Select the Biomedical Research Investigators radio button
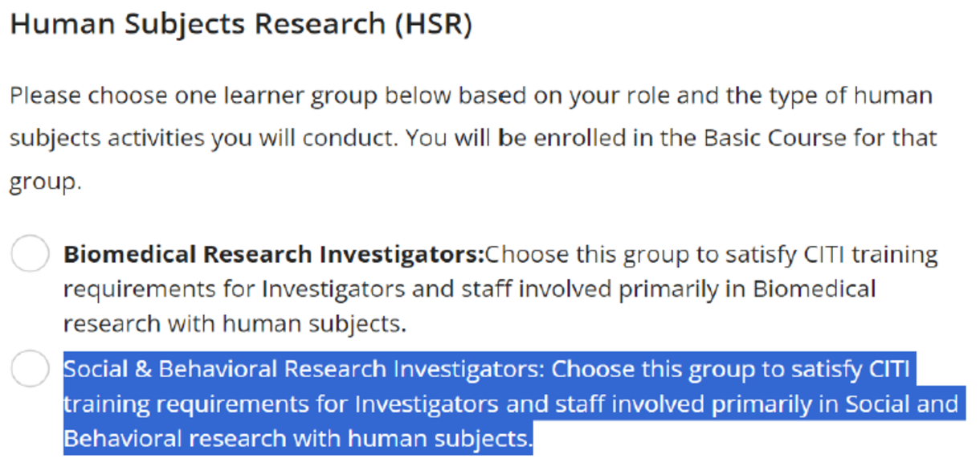 pos(31,255)
